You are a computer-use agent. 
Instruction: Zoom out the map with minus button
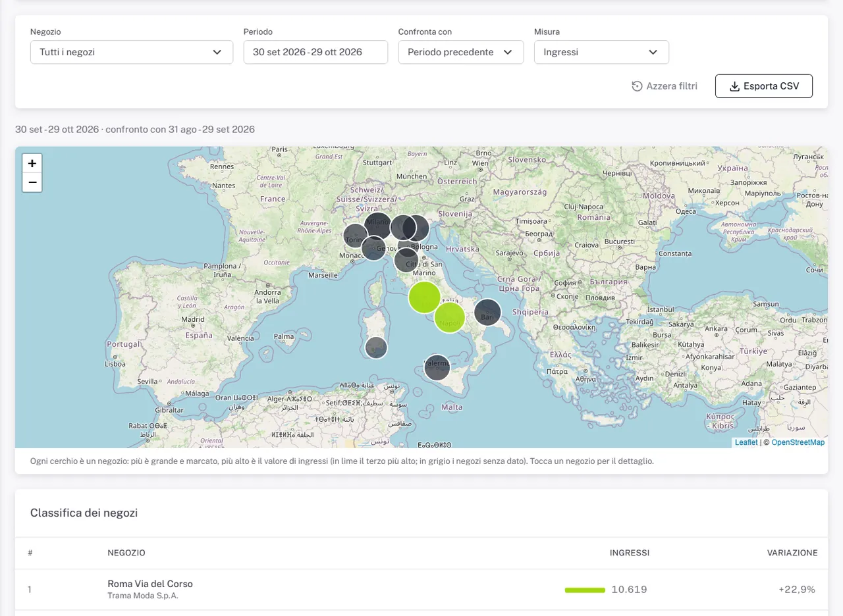(32, 182)
